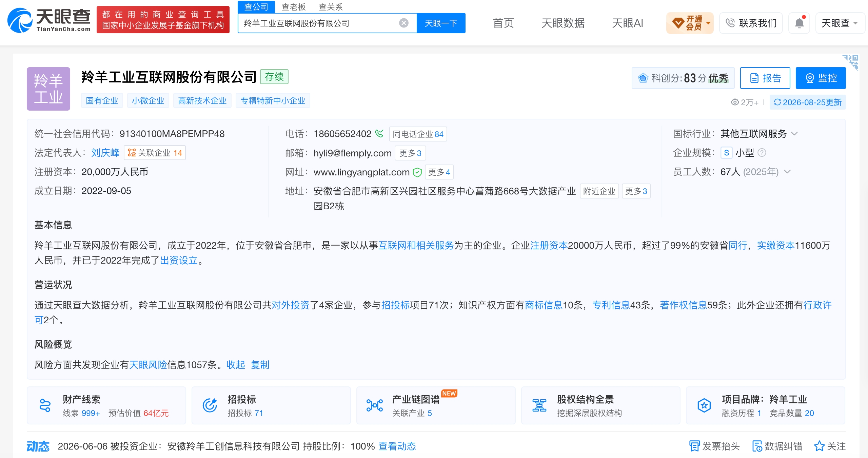Expand 更多 4 websites

pos(439,172)
